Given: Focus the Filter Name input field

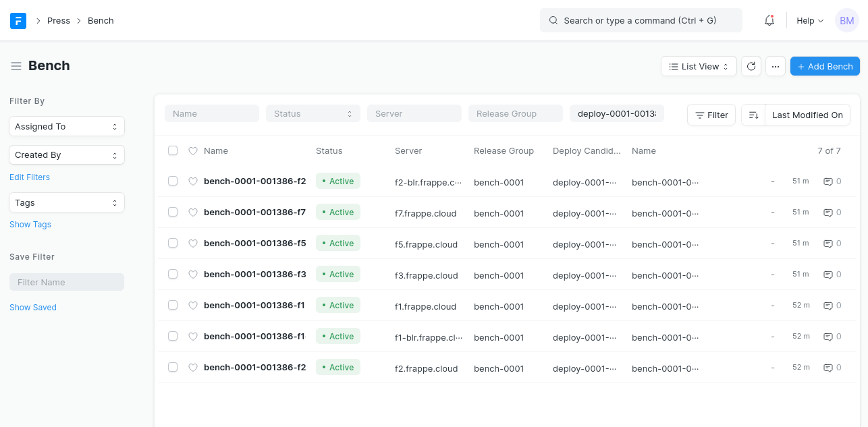Looking at the screenshot, I should (x=66, y=282).
